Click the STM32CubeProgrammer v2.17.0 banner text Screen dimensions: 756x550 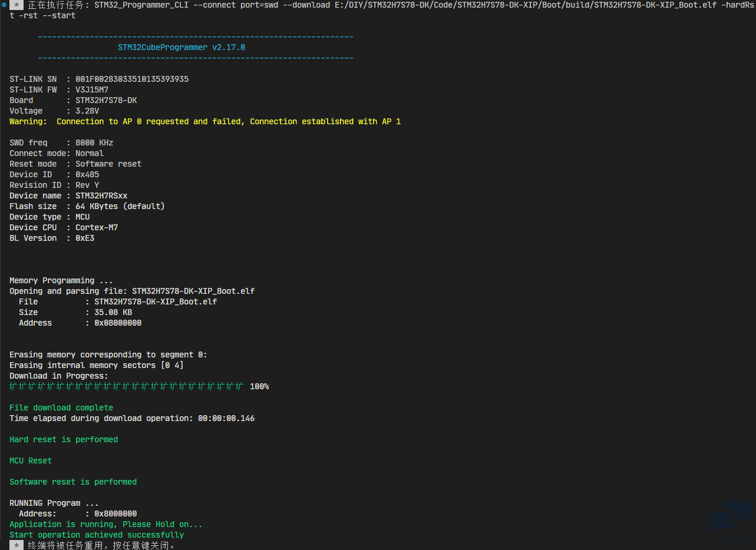pyautogui.click(x=181, y=47)
